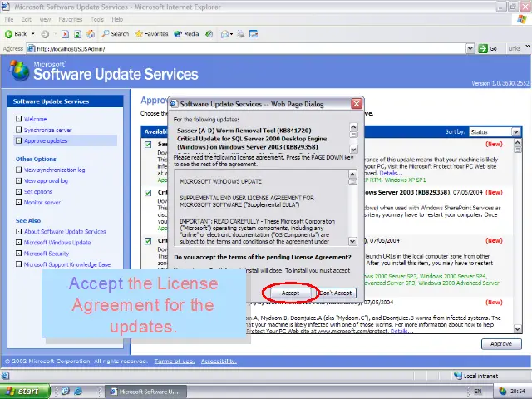The height and width of the screenshot is (399, 532).
Task: Click the license agreement scroll-up arrow
Action: pos(352,174)
